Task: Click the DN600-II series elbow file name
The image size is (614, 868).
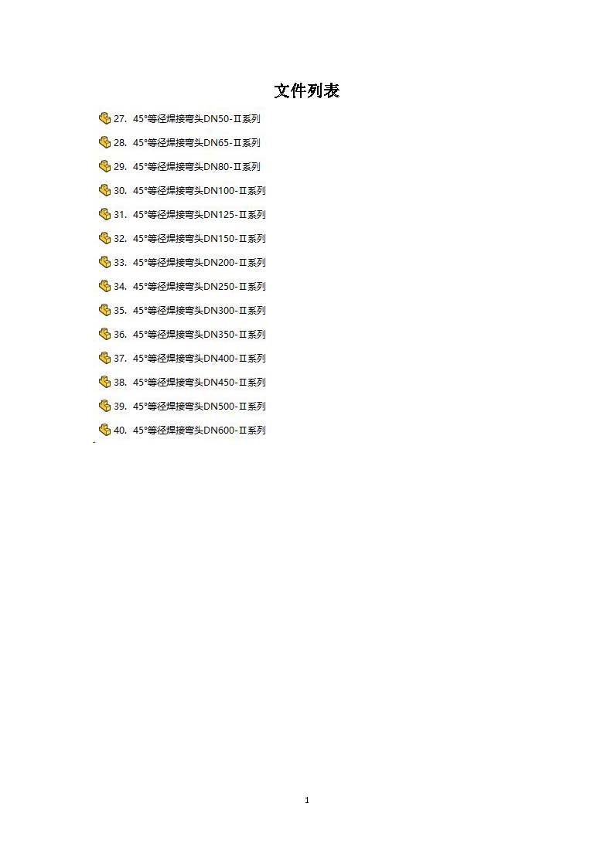Action: pos(200,430)
